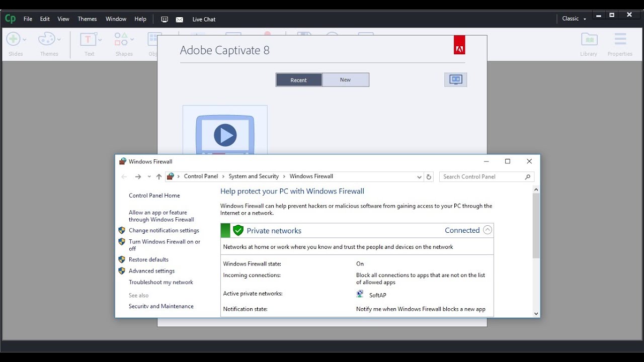The height and width of the screenshot is (362, 644).
Task: Expand the chevron after Control Panel in the breadcrumb
Action: pyautogui.click(x=223, y=176)
